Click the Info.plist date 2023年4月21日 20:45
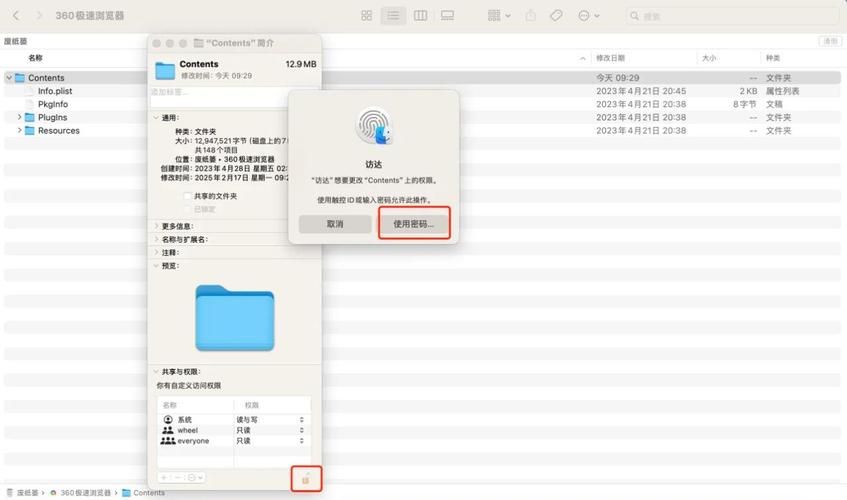This screenshot has height=500, width=847. tap(641, 91)
